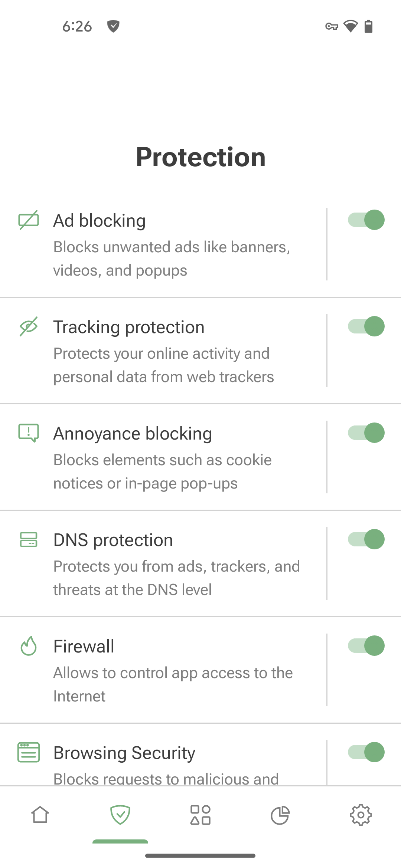Disable the Ad blocking switch
The height and width of the screenshot is (868, 401).
366,220
